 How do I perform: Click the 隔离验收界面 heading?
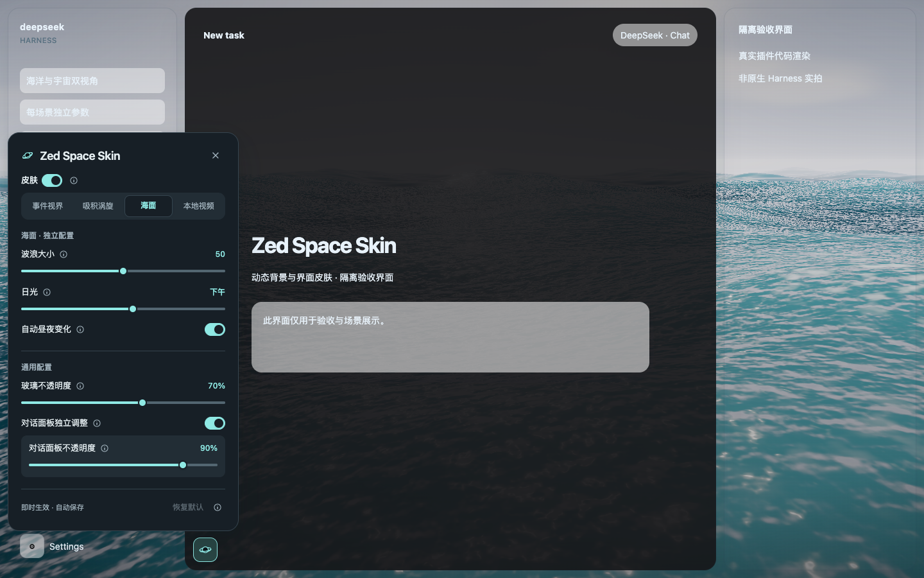tap(766, 30)
